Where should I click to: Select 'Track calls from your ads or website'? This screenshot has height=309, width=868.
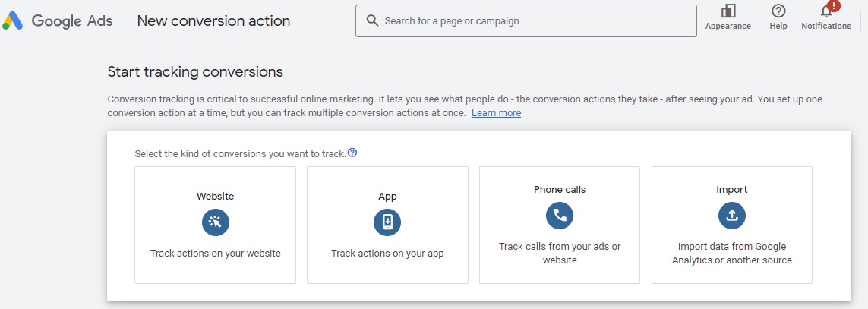pyautogui.click(x=560, y=254)
